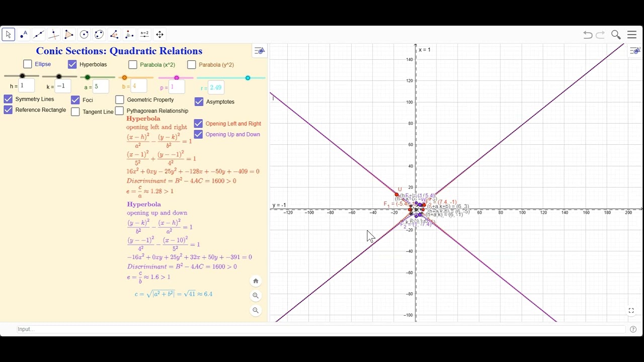Viewport: 644px width, 362px height.
Task: Click the purple 'Hyperbola' heading
Action: pos(144,204)
